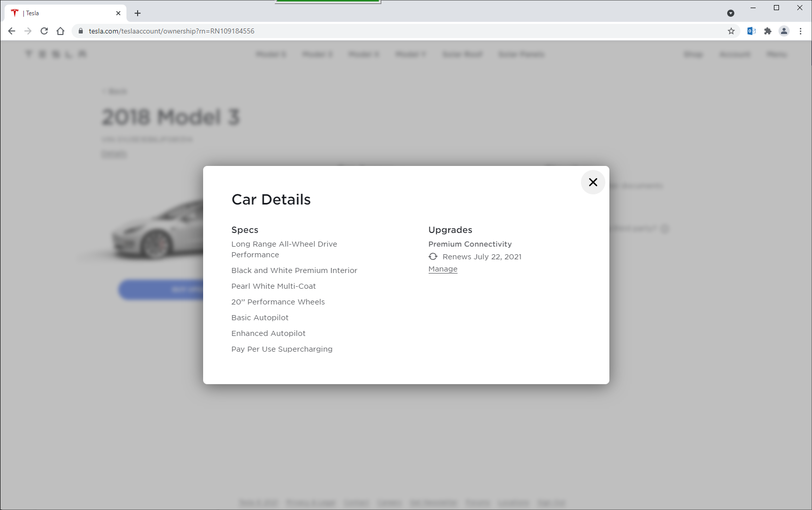Open the Outlook extension icon
This screenshot has width=812, height=510.
coord(752,31)
